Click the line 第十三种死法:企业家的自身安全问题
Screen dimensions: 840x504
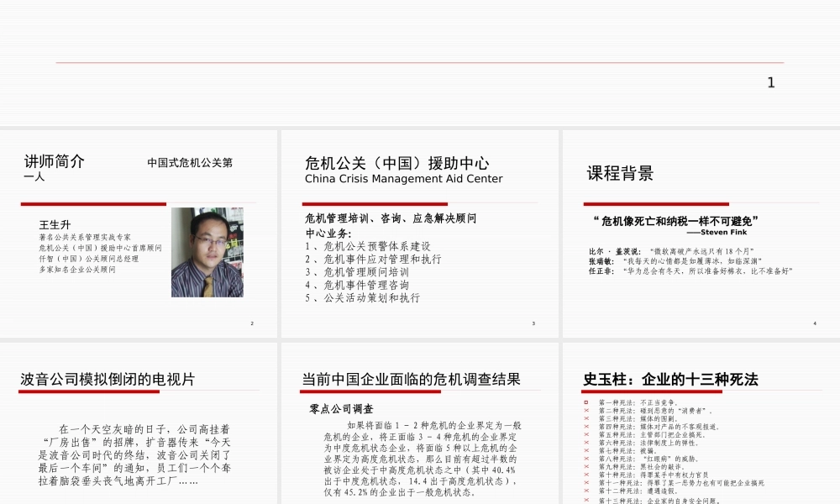660,501
